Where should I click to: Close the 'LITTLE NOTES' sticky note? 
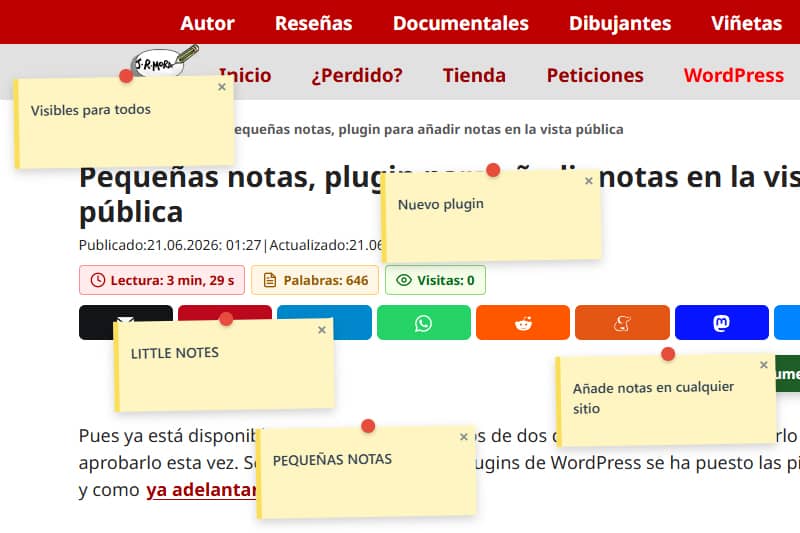pos(322,330)
